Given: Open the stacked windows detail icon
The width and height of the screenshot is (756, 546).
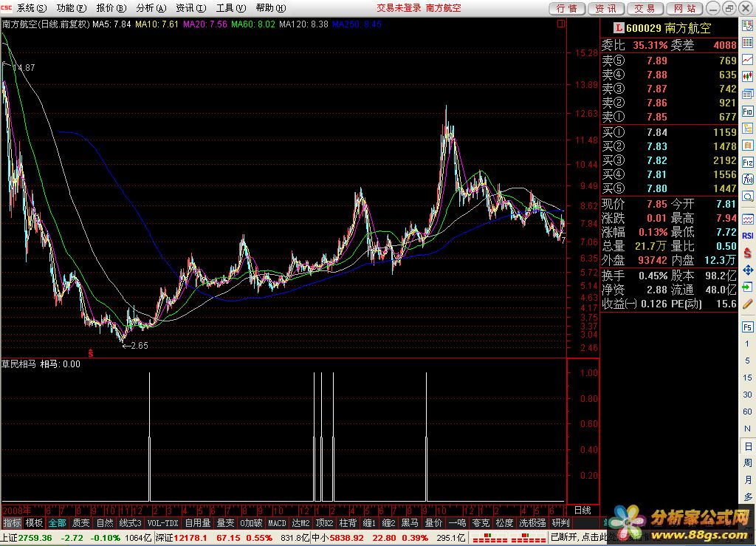Looking at the screenshot, I should pyautogui.click(x=747, y=94).
